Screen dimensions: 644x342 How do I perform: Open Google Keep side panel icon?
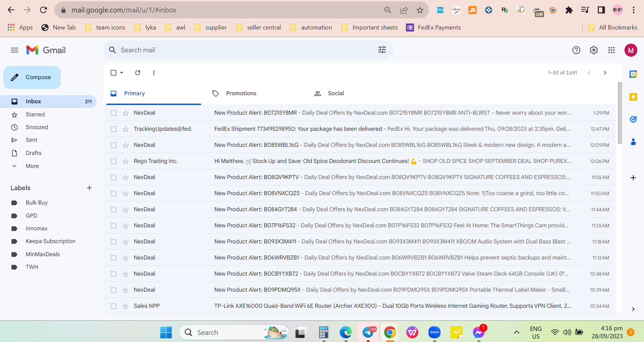point(633,97)
